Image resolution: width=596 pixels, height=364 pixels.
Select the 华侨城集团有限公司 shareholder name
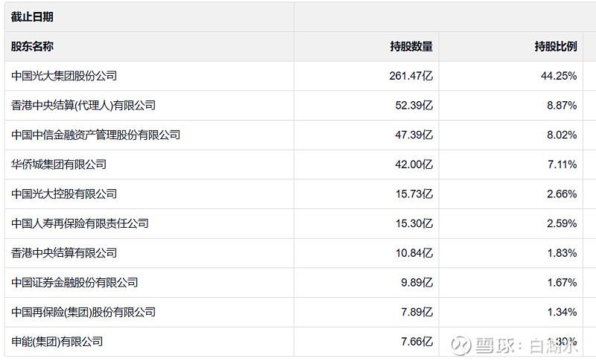(59, 165)
